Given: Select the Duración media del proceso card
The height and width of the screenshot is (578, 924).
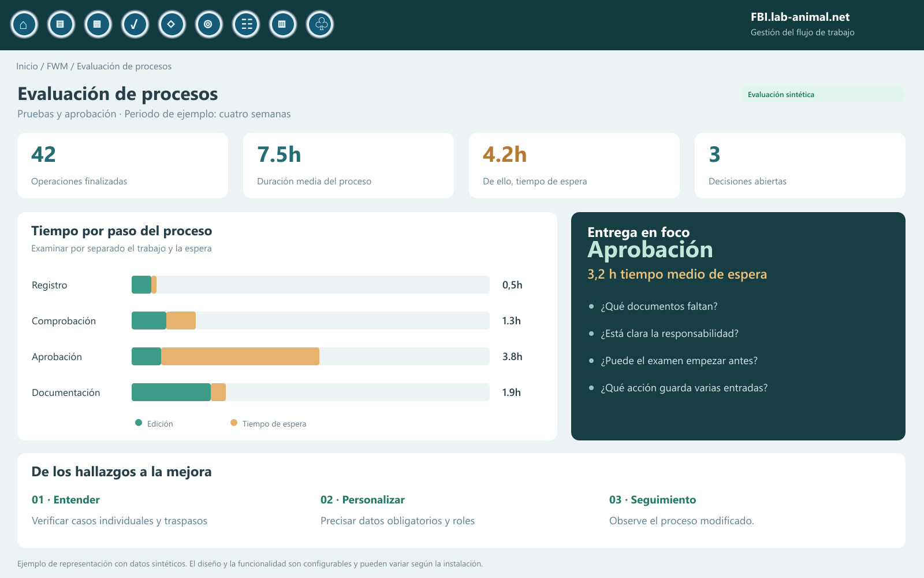Looking at the screenshot, I should tap(348, 165).
